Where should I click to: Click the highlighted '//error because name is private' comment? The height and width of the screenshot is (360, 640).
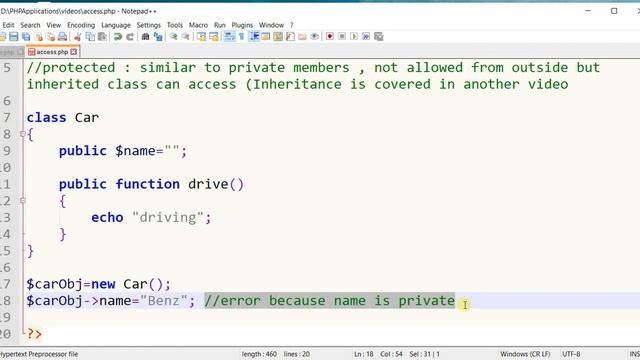click(329, 301)
